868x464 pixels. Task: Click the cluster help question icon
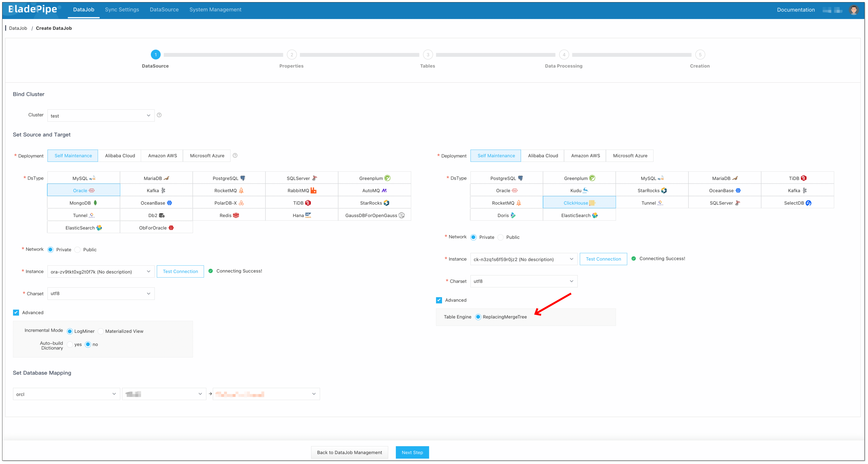[159, 115]
